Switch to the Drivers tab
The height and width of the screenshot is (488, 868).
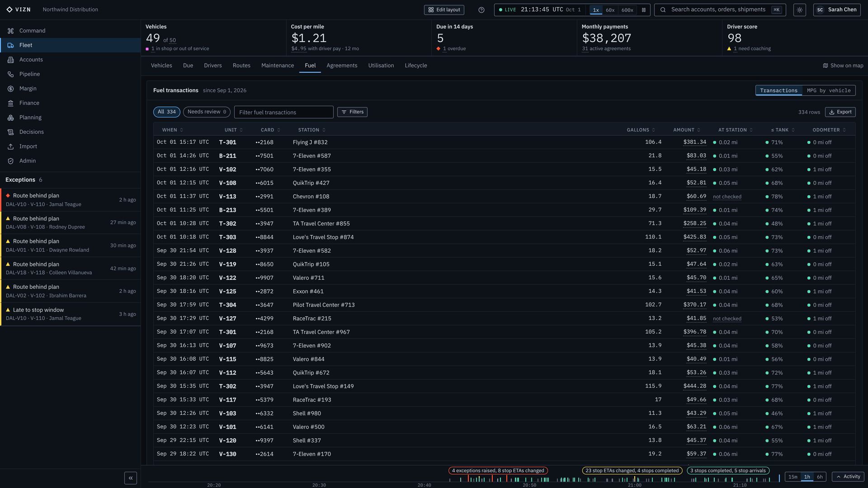[x=213, y=66]
